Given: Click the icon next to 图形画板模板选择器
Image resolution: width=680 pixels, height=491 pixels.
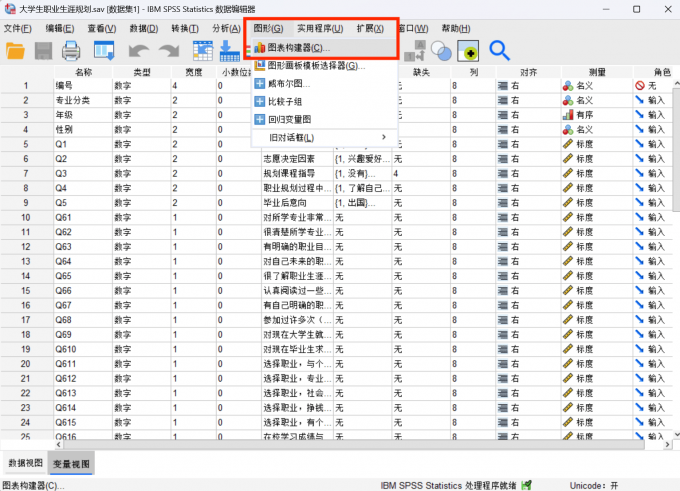Looking at the screenshot, I should click(260, 66).
